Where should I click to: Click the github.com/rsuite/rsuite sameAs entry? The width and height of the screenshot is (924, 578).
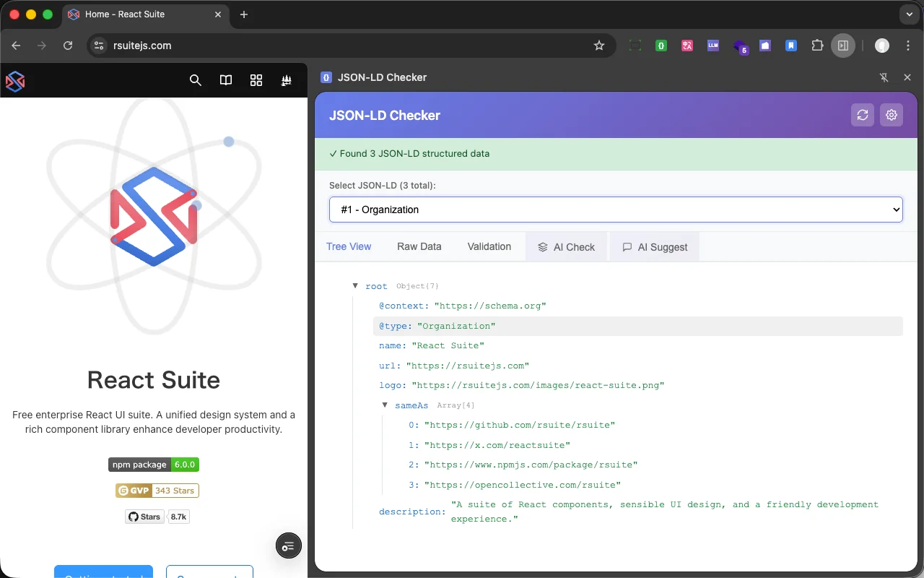click(x=520, y=425)
